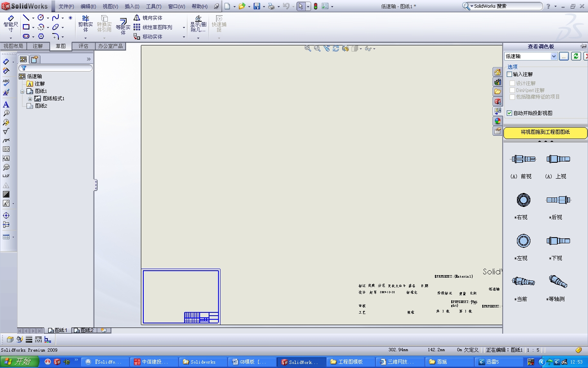Screen dimensions: 588x368
Task: Expand the 图纸格式1 tree node
Action: [29, 98]
